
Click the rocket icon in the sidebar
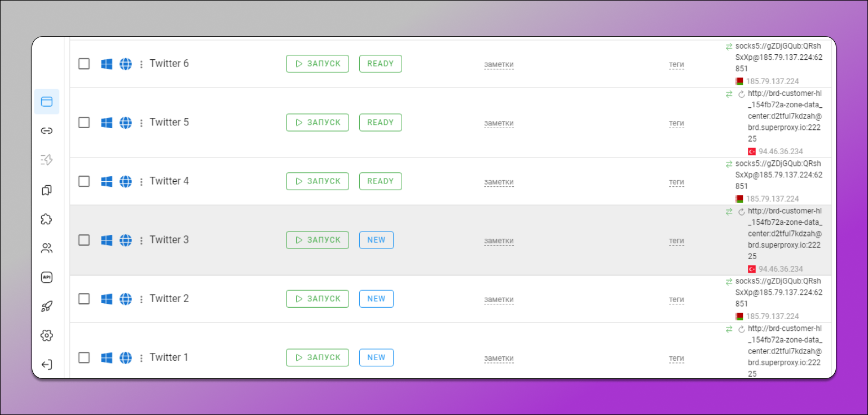point(47,307)
